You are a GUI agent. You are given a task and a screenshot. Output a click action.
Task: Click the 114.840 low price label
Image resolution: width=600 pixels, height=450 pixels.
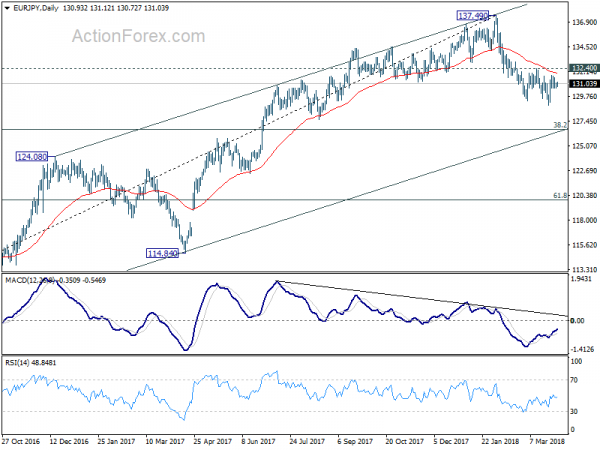click(x=163, y=253)
